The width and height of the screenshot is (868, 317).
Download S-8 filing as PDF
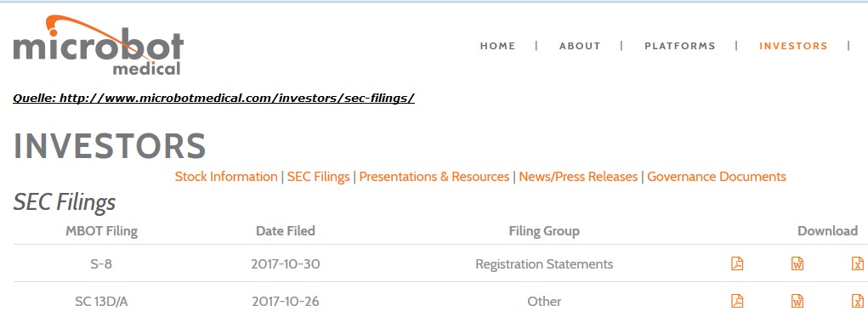(737, 264)
